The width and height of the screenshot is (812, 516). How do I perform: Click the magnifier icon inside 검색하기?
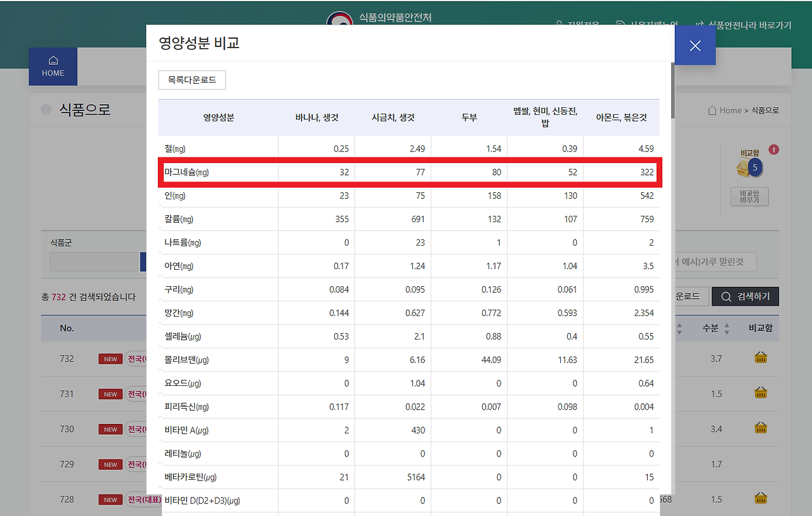pos(727,296)
